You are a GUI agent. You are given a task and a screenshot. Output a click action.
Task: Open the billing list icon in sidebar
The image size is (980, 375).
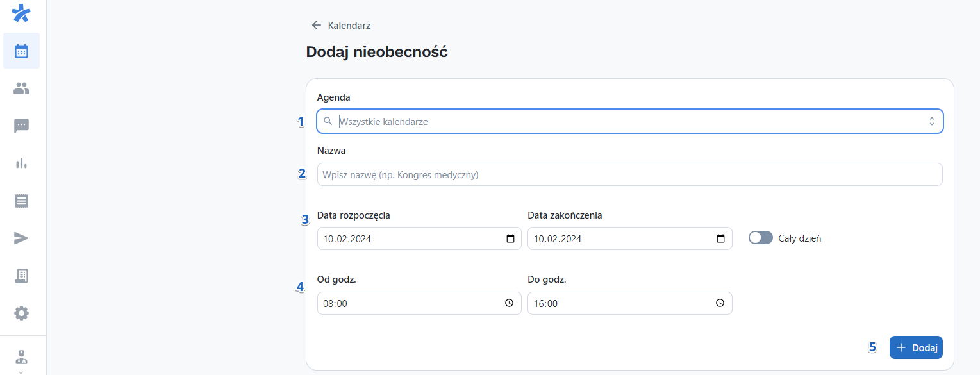pos(21,201)
